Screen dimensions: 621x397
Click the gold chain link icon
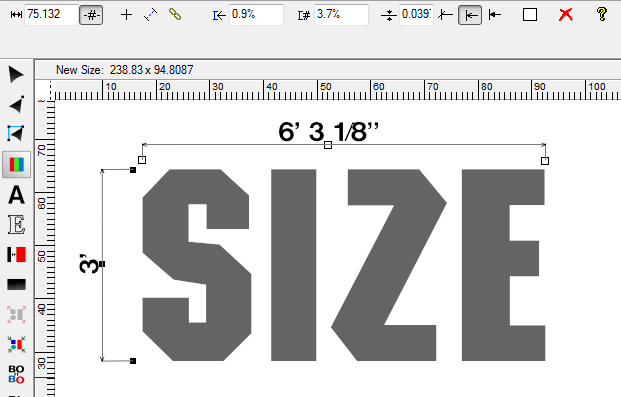tap(175, 14)
